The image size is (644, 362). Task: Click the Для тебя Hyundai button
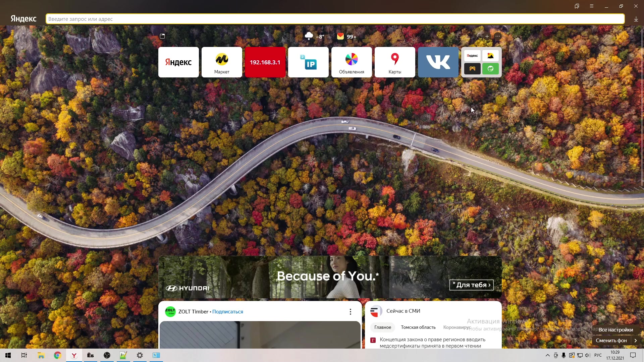pyautogui.click(x=471, y=285)
